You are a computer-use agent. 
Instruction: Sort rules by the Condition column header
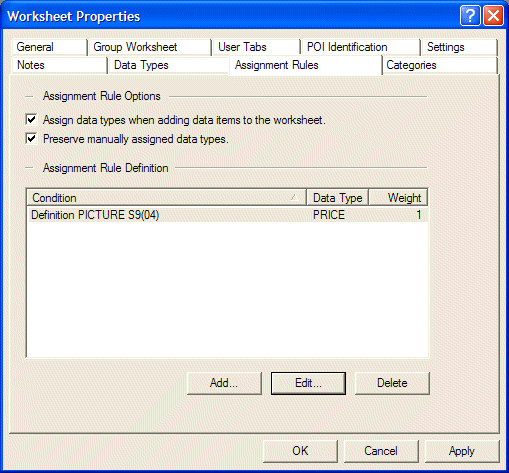coord(166,198)
